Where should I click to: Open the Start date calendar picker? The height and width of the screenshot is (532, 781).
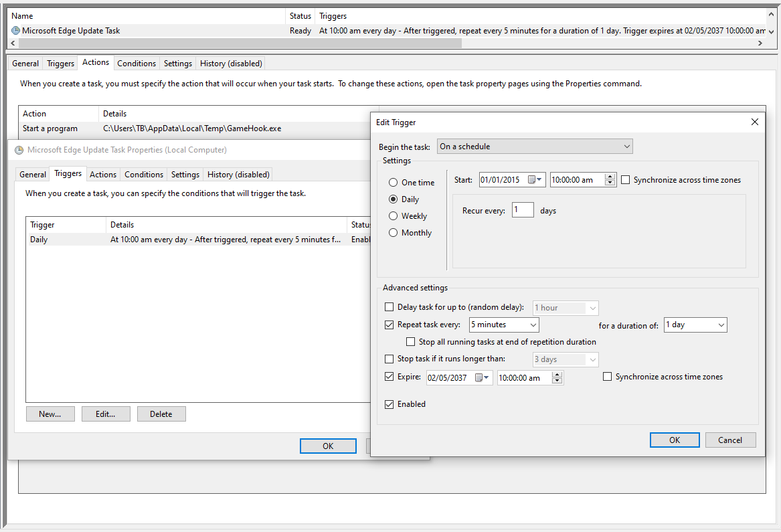(x=535, y=179)
